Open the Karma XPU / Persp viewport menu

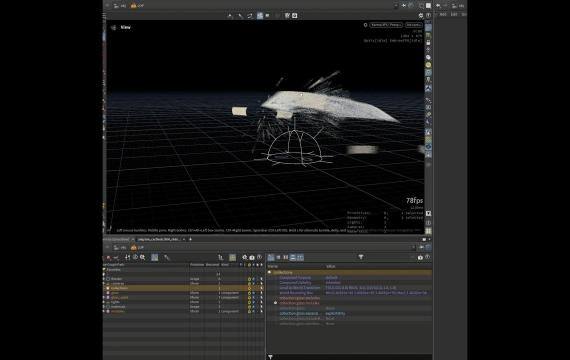[x=386, y=25]
